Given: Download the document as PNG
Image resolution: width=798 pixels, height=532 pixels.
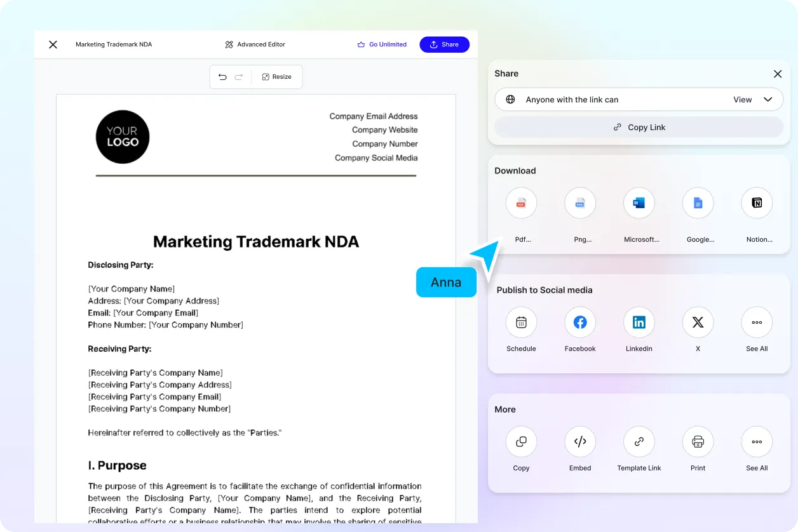Looking at the screenshot, I should 579,203.
